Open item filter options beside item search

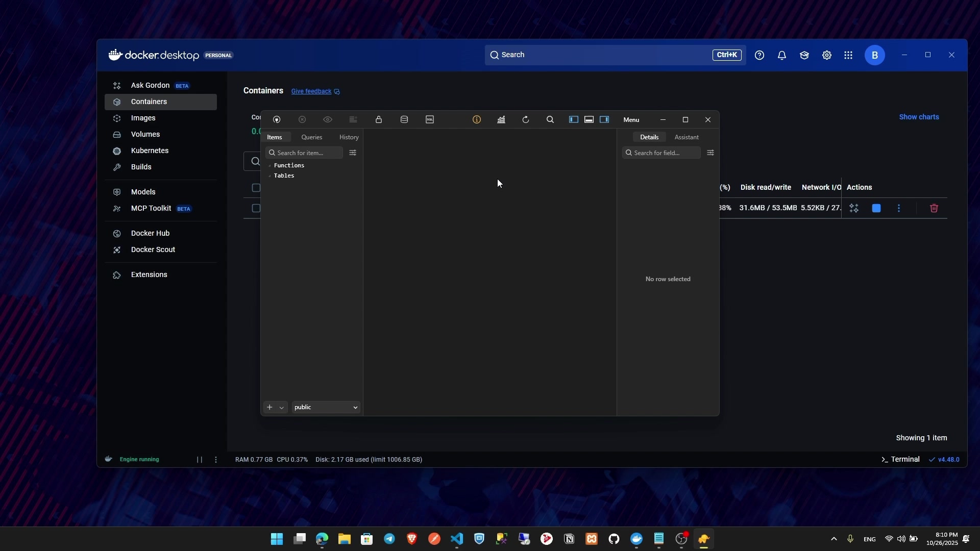tap(353, 153)
